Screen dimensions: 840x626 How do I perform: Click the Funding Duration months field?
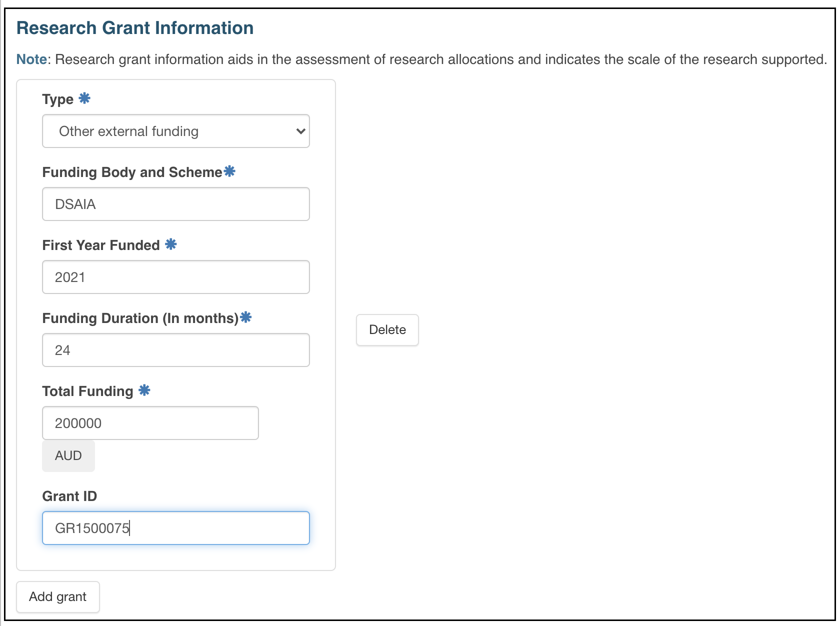(176, 350)
